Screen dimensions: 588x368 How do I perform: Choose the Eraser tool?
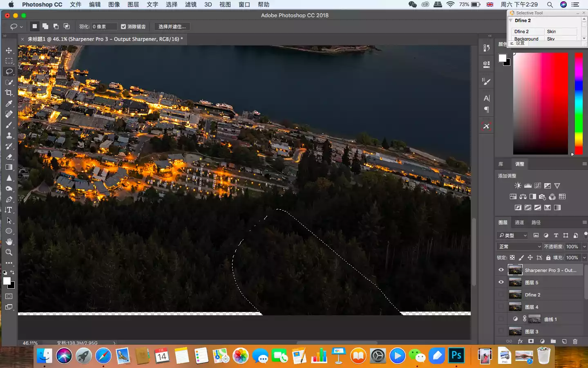9,157
